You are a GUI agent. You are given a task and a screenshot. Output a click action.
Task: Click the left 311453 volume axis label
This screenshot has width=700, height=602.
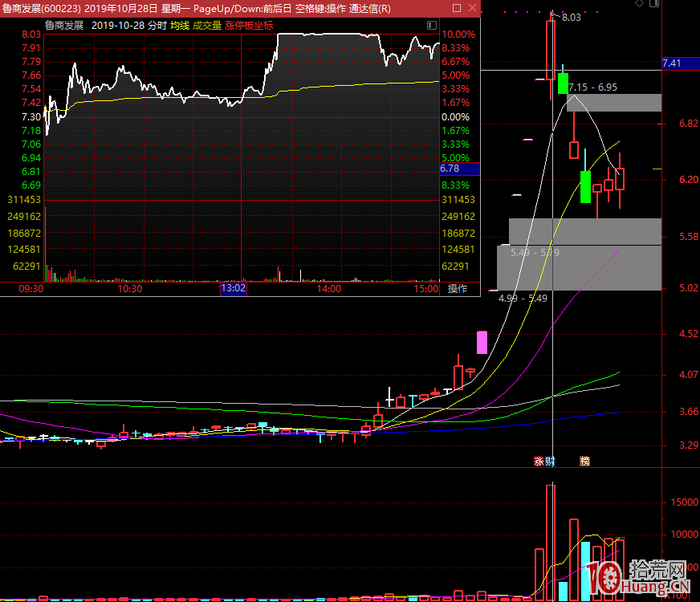click(x=24, y=200)
